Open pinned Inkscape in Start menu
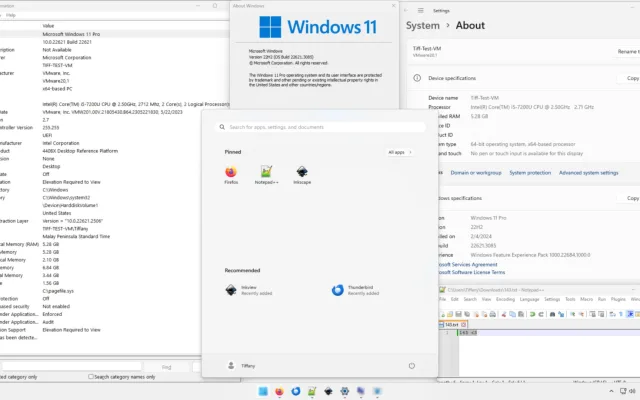640x400 pixels. (x=302, y=175)
